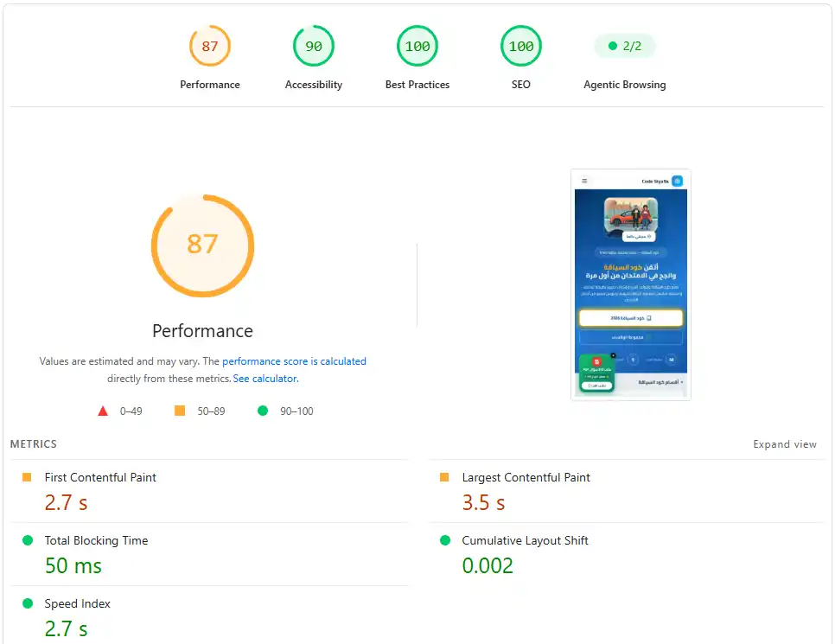835x644 pixels.
Task: Click the large Performance heading below the gauge
Action: point(202,331)
